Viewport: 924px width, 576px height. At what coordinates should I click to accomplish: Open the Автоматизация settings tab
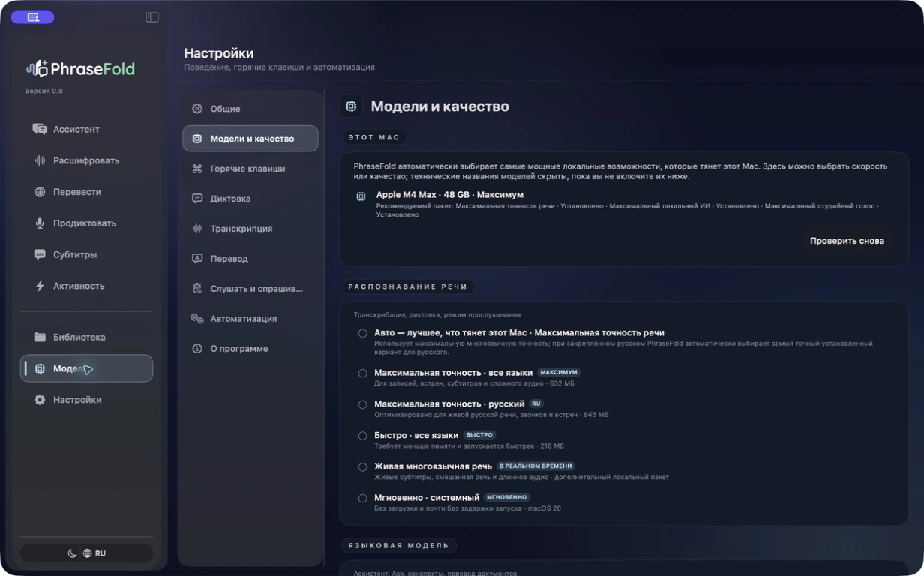coord(250,319)
